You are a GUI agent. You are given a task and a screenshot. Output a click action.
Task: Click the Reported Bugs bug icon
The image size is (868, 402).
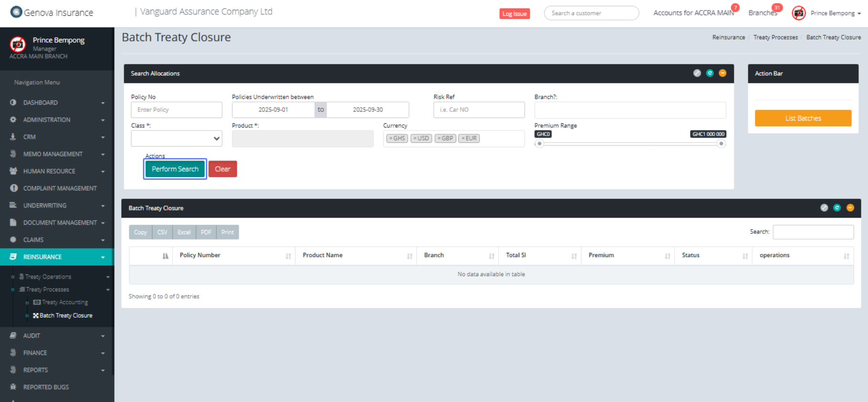[13, 387]
